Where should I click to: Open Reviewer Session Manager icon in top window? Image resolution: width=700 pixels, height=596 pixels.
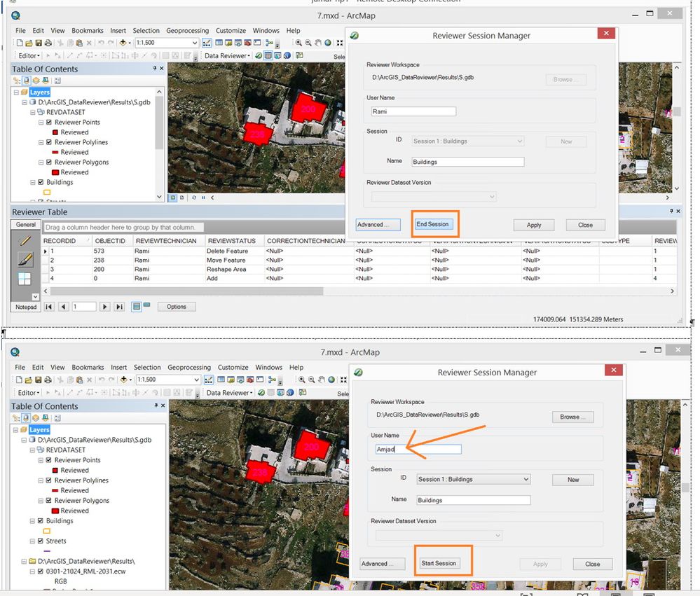[259, 56]
